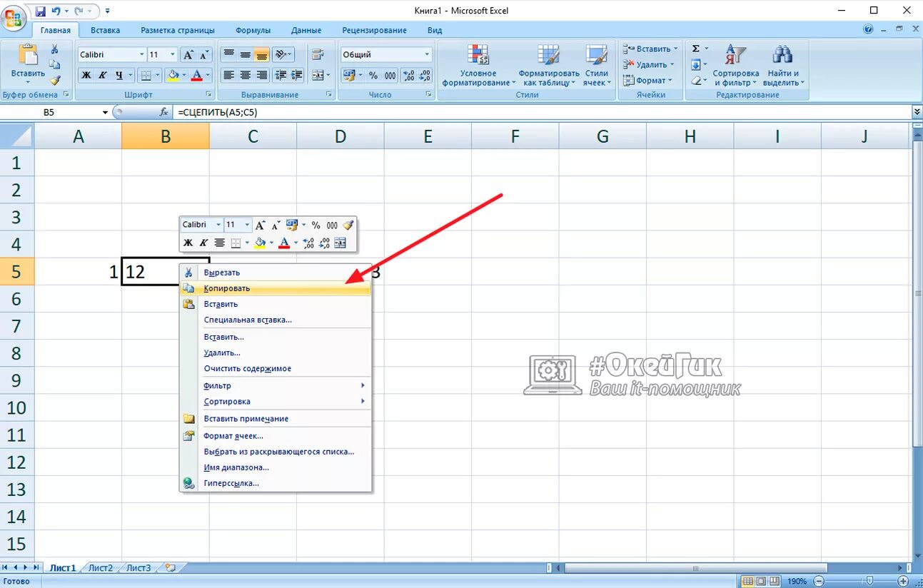This screenshot has width=923, height=588.
Task: Decrease font size in ribbon
Action: pyautogui.click(x=205, y=55)
